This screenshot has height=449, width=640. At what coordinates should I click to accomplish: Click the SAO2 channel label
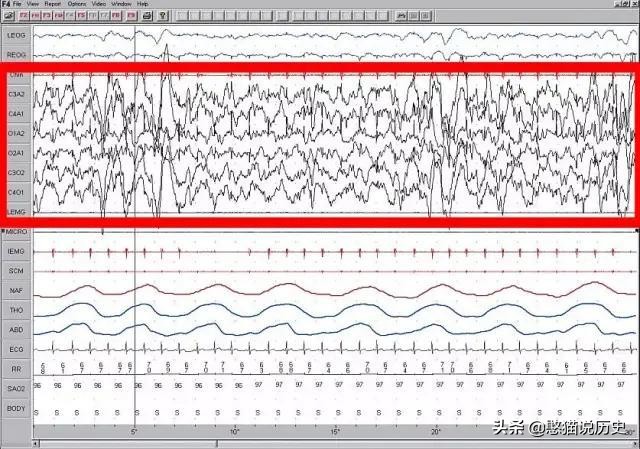click(16, 389)
